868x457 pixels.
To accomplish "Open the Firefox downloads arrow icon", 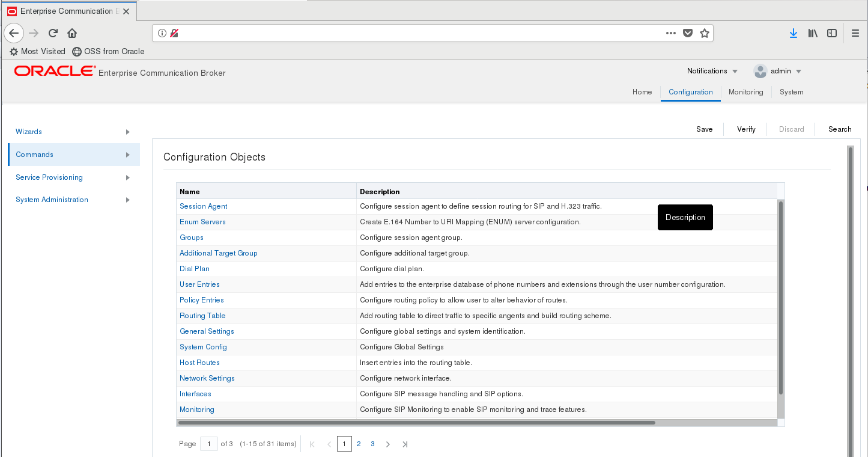I will tap(793, 34).
